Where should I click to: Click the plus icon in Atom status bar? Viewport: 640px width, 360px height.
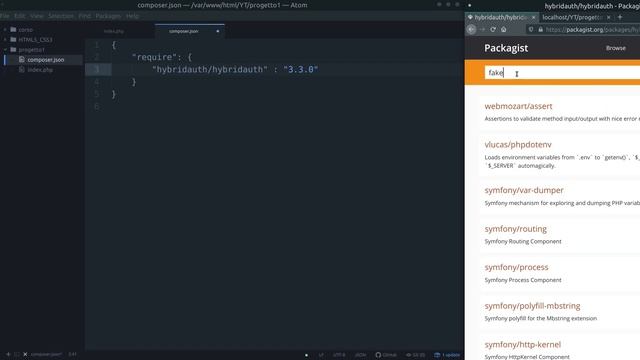(8, 354)
